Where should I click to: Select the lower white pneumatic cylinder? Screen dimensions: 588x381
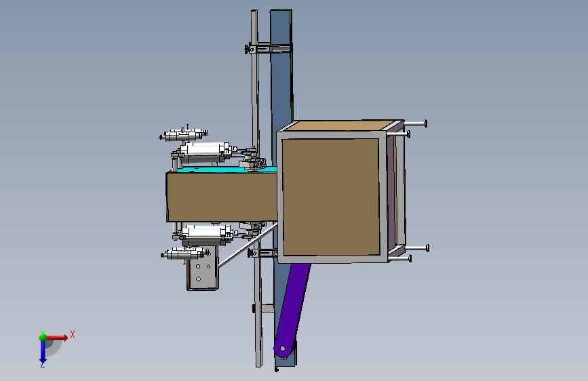[205, 231]
